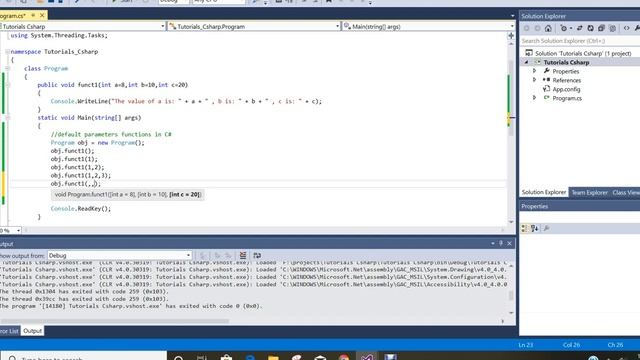Click Sync with Active Document icon
The width and height of the screenshot is (640, 360).
[x=580, y=28]
